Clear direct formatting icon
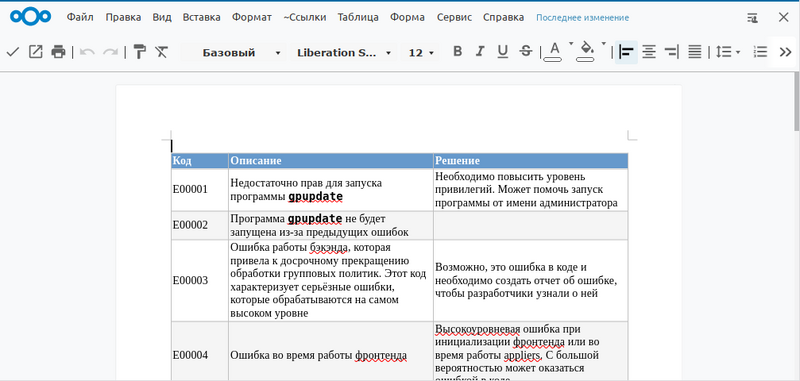Screen dimensions: 800x381 pos(162,52)
